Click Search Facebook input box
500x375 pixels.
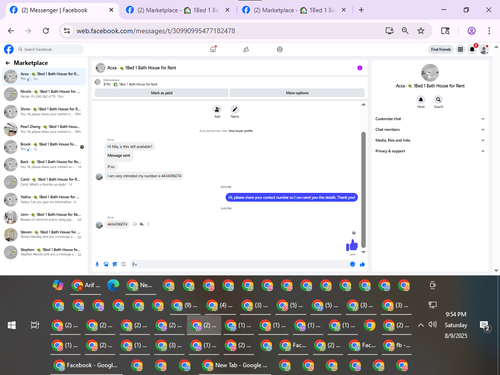click(x=50, y=49)
